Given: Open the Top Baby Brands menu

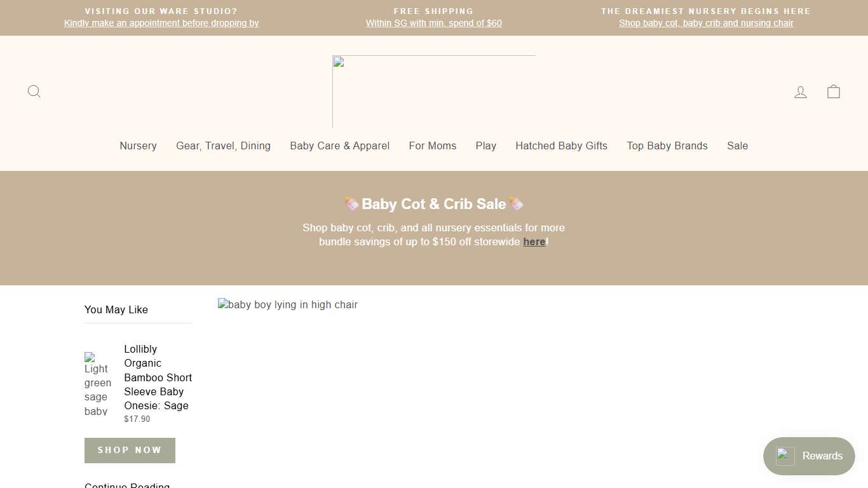Looking at the screenshot, I should coord(667,146).
